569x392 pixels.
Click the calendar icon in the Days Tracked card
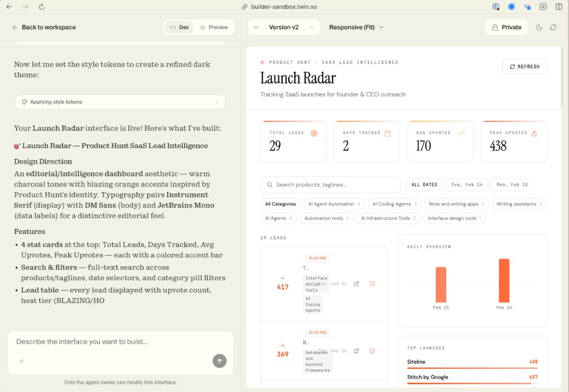pyautogui.click(x=387, y=133)
